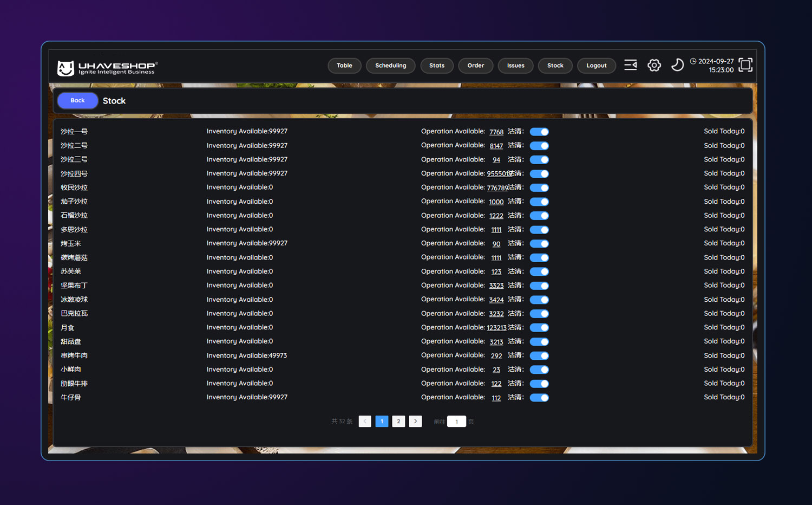Viewport: 812px width, 505px height.
Task: Toggle sold-out switch for 沙拉一号
Action: 539,132
